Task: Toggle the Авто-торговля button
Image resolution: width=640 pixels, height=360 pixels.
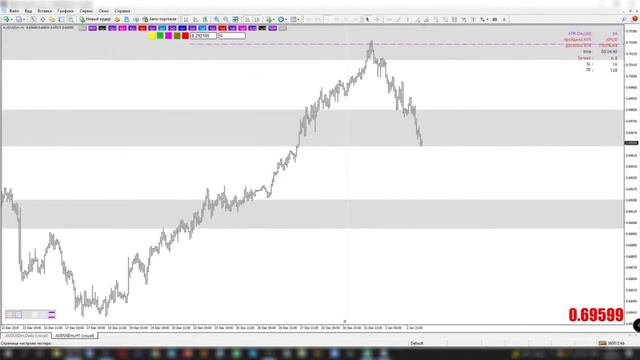Action: (x=159, y=19)
